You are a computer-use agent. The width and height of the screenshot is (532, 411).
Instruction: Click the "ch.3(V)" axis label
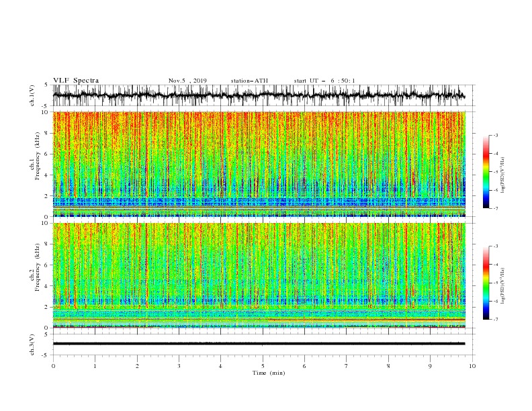pos(32,345)
